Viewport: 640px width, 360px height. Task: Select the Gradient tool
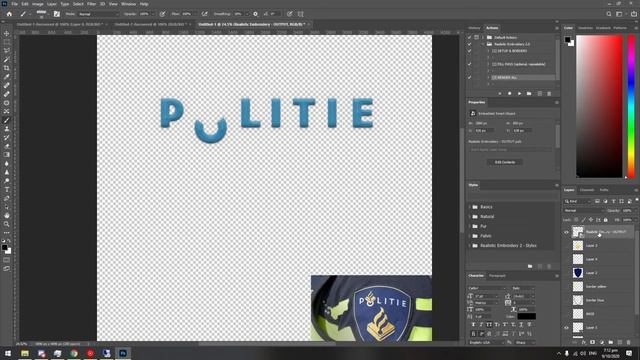pyautogui.click(x=7, y=155)
